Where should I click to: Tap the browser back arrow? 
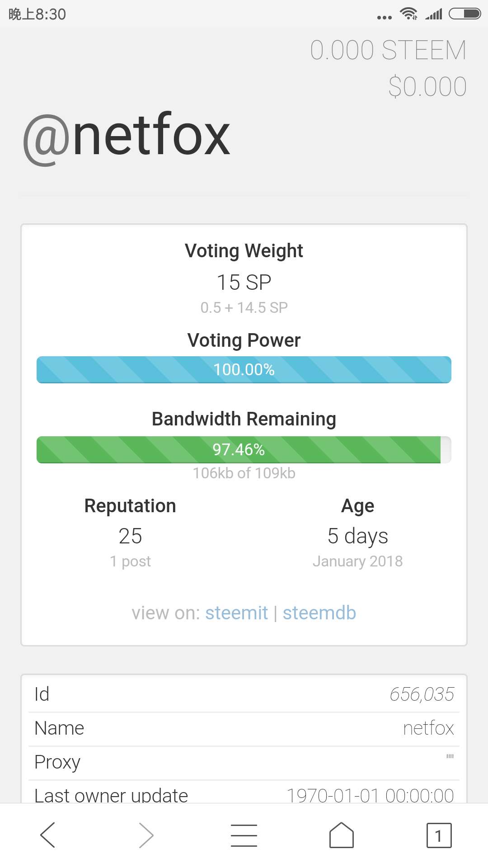(x=48, y=835)
